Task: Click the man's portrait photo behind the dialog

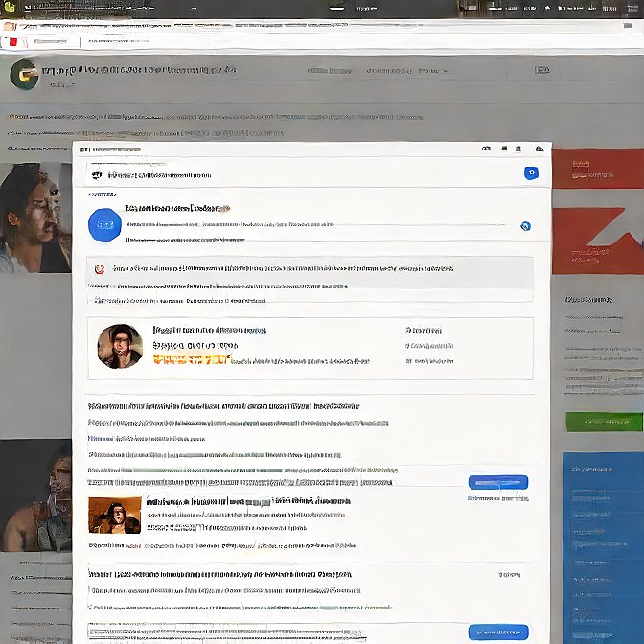Action: (35, 218)
